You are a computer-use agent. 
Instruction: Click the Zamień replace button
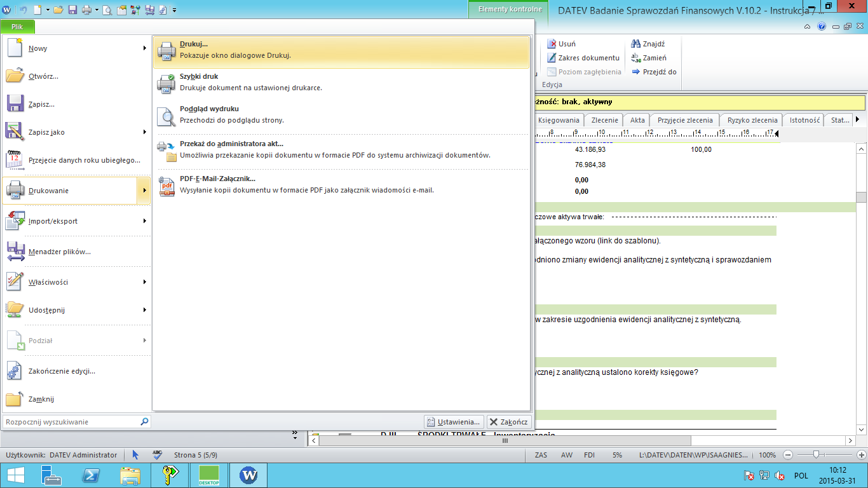click(x=649, y=58)
